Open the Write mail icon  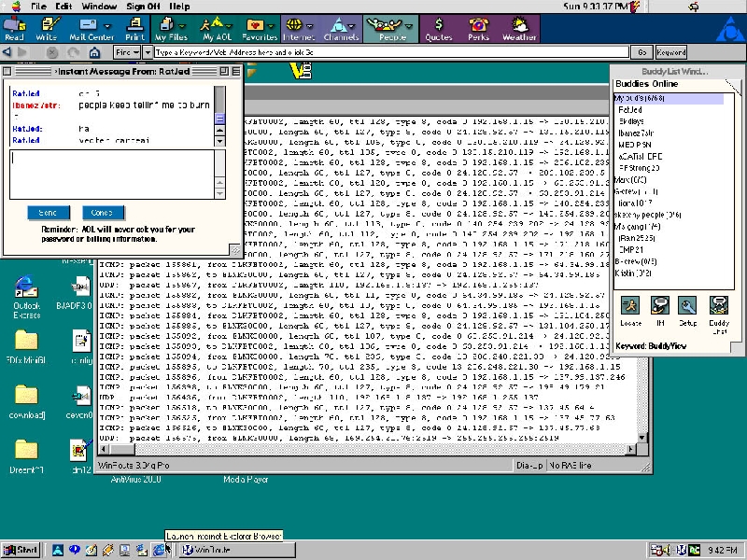(46, 28)
